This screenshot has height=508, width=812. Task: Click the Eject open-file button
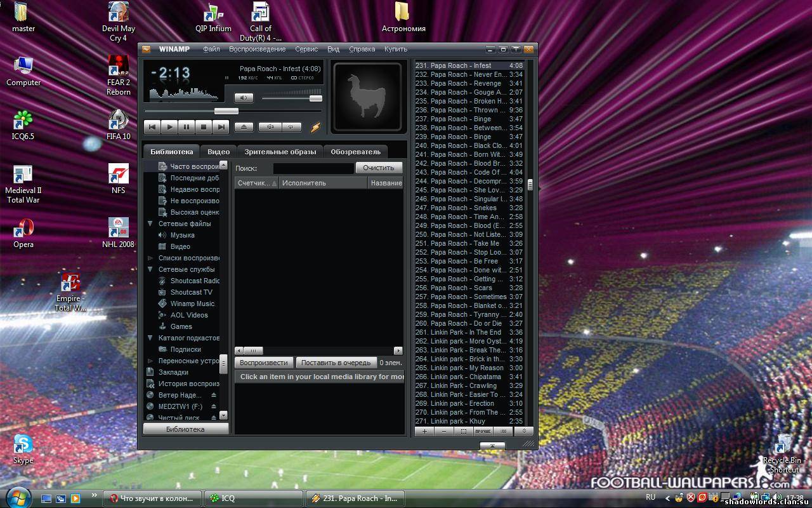244,127
